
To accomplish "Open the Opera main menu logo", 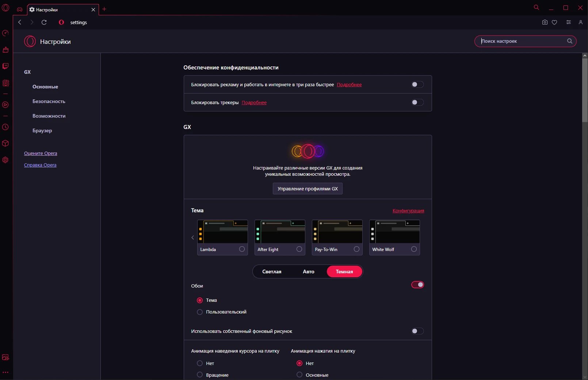I will click(5, 8).
